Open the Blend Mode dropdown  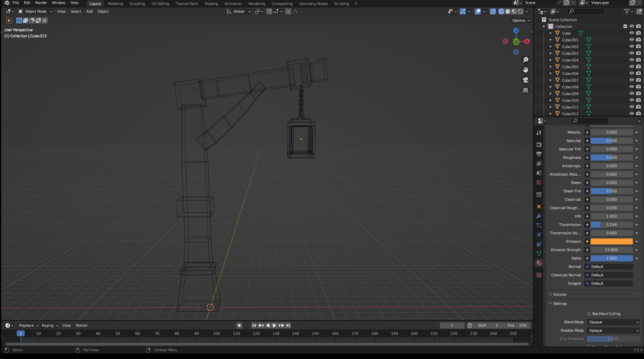[x=613, y=322]
